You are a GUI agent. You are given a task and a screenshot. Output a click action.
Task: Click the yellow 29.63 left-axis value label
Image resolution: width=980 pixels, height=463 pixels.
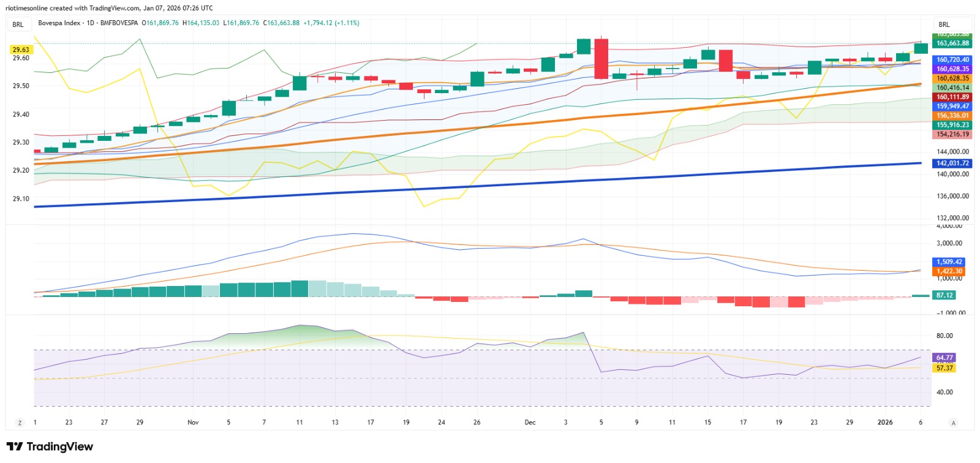[x=21, y=50]
